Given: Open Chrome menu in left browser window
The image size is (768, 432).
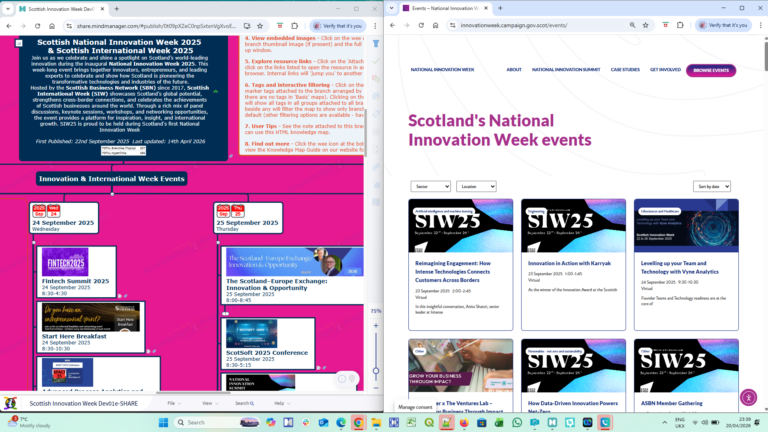Looking at the screenshot, I should click(x=375, y=26).
